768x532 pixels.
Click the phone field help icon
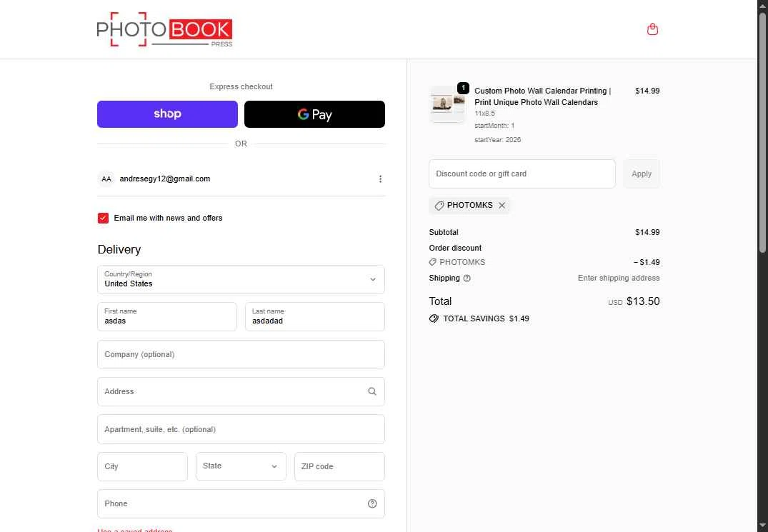(372, 503)
